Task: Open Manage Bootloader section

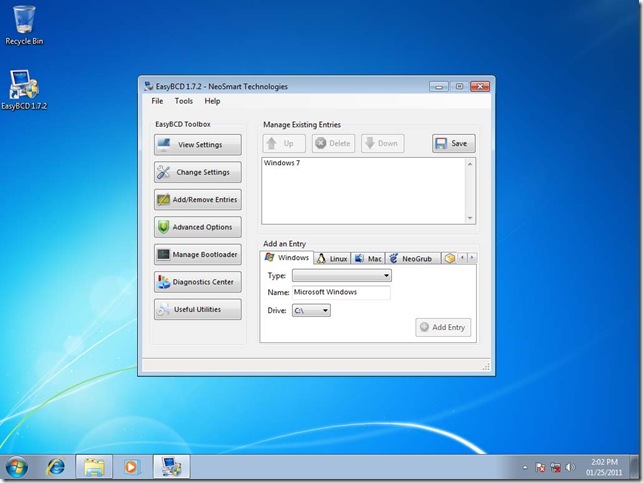Action: pos(198,255)
